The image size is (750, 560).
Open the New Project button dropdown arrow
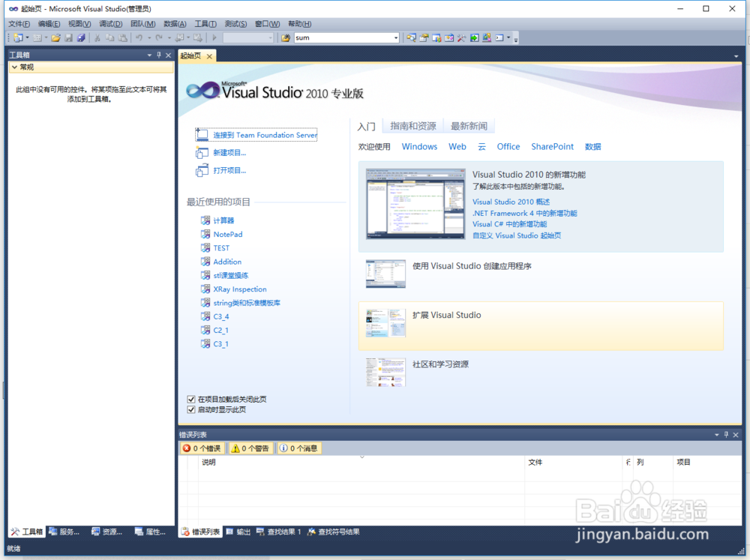[27, 37]
